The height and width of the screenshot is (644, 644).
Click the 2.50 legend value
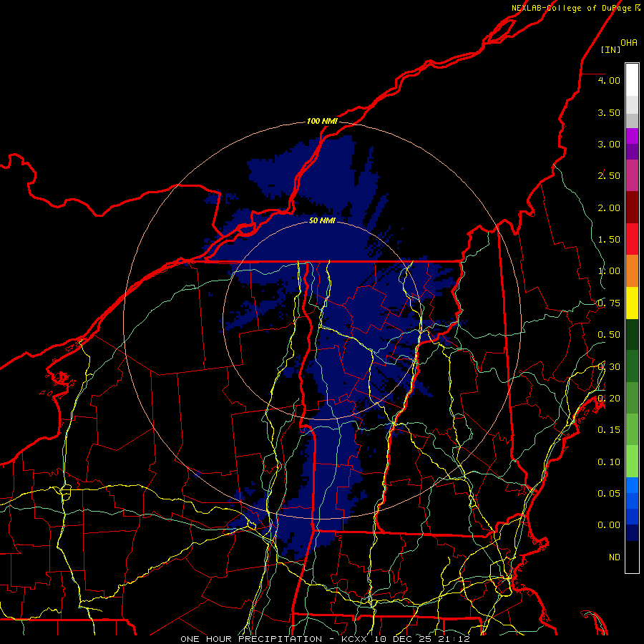pos(609,176)
